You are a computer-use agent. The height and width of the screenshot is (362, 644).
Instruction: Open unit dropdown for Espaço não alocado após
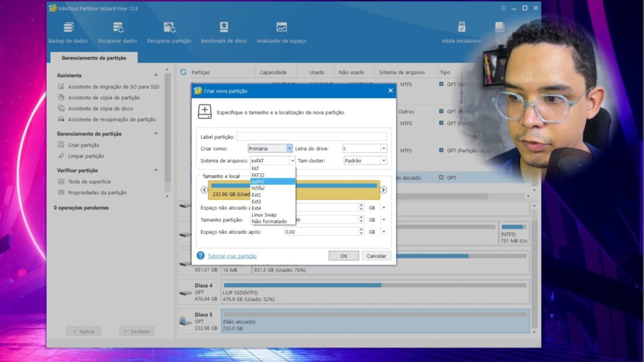(x=384, y=232)
